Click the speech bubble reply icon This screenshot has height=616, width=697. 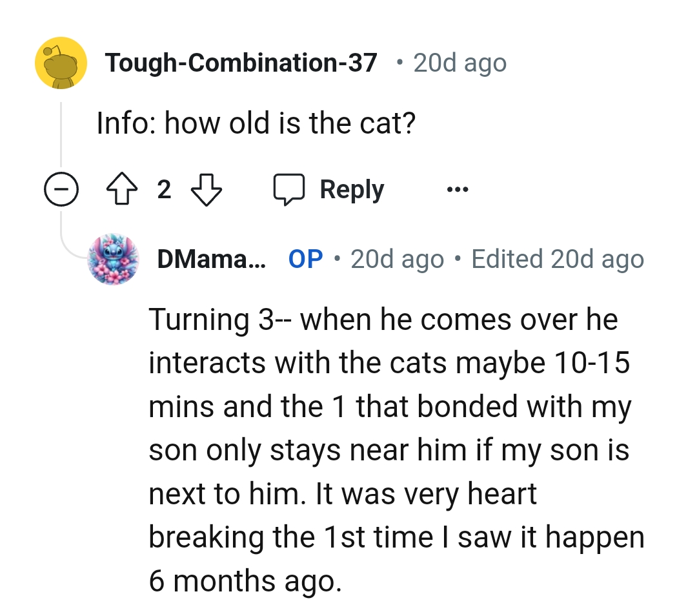(288, 190)
